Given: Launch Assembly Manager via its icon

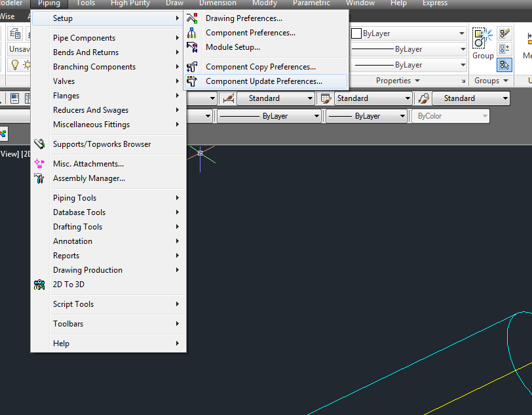Looking at the screenshot, I should pos(39,178).
